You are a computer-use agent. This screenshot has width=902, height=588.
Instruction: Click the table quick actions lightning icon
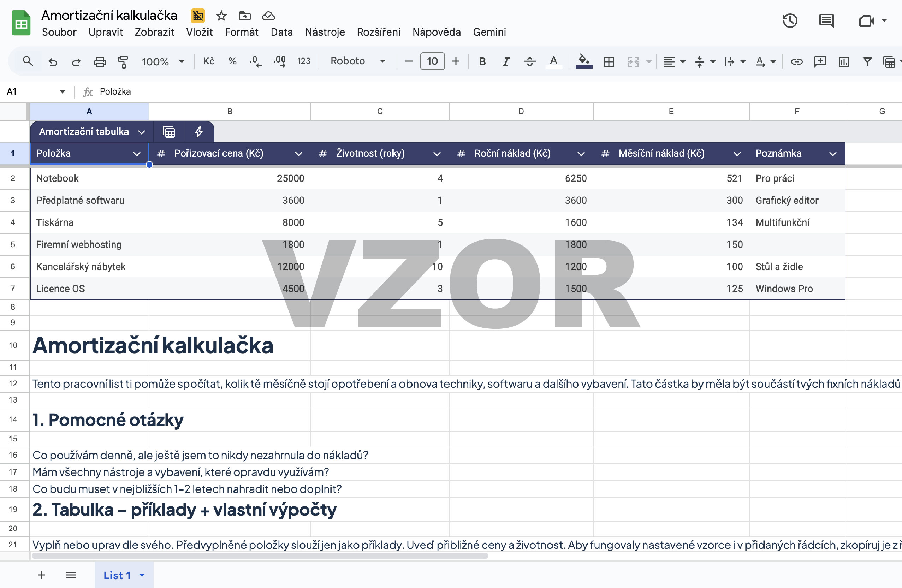(x=199, y=131)
